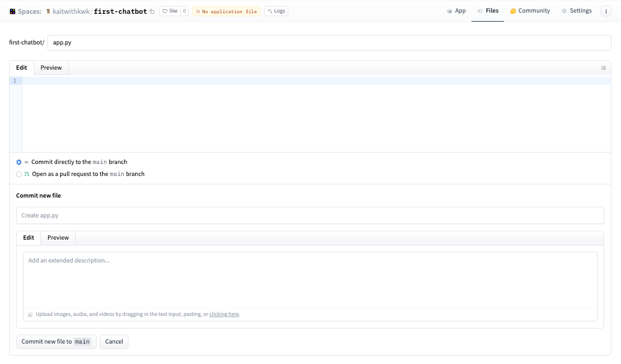Switch to the App tab
Image resolution: width=621 pixels, height=364 pixels.
click(x=456, y=11)
